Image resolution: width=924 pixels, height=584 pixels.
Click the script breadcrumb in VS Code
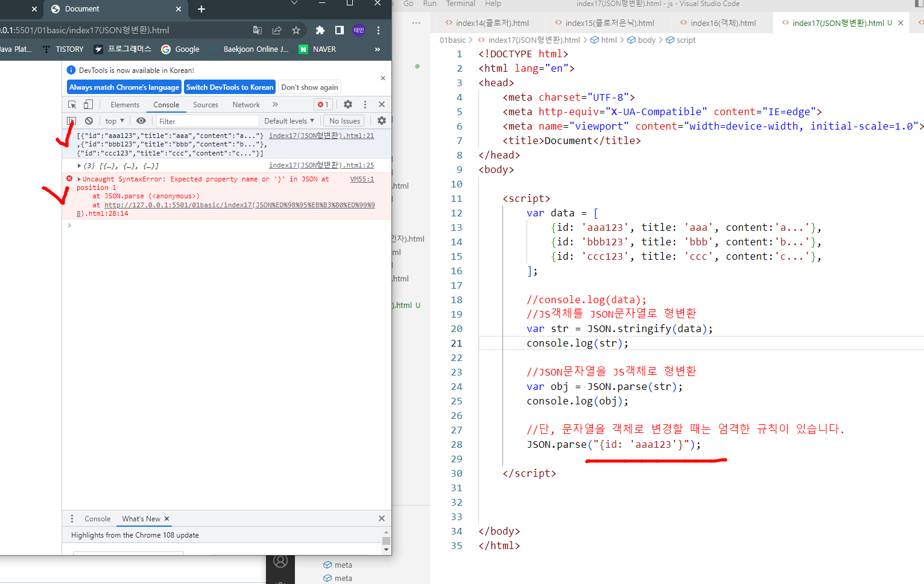pyautogui.click(x=681, y=40)
